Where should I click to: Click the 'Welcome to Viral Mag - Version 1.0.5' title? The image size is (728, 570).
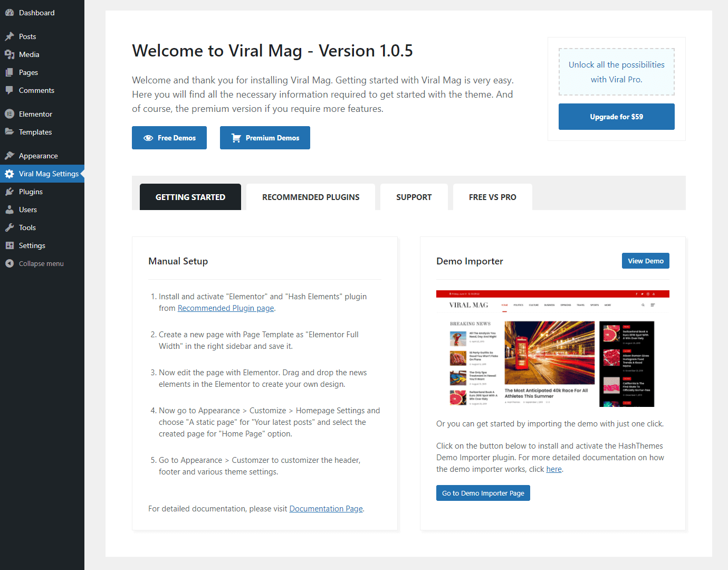pos(272,51)
